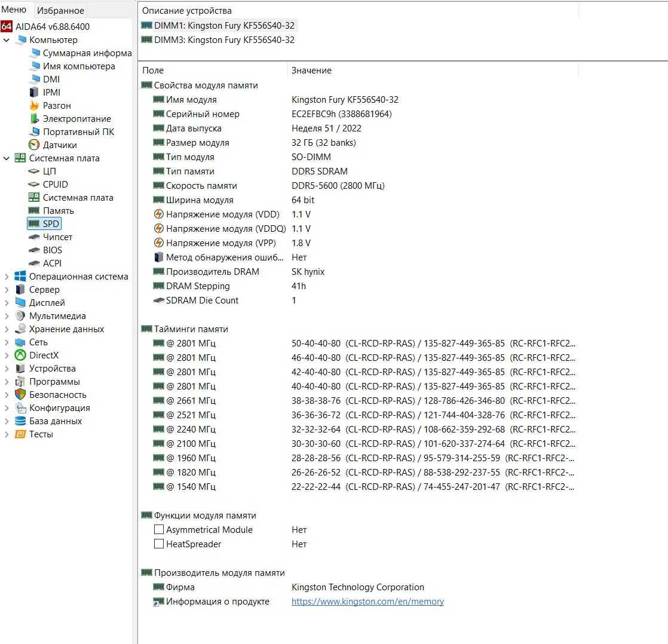This screenshot has height=644, width=668.
Task: Collapse the Системная плата tree branch
Action: tap(7, 158)
